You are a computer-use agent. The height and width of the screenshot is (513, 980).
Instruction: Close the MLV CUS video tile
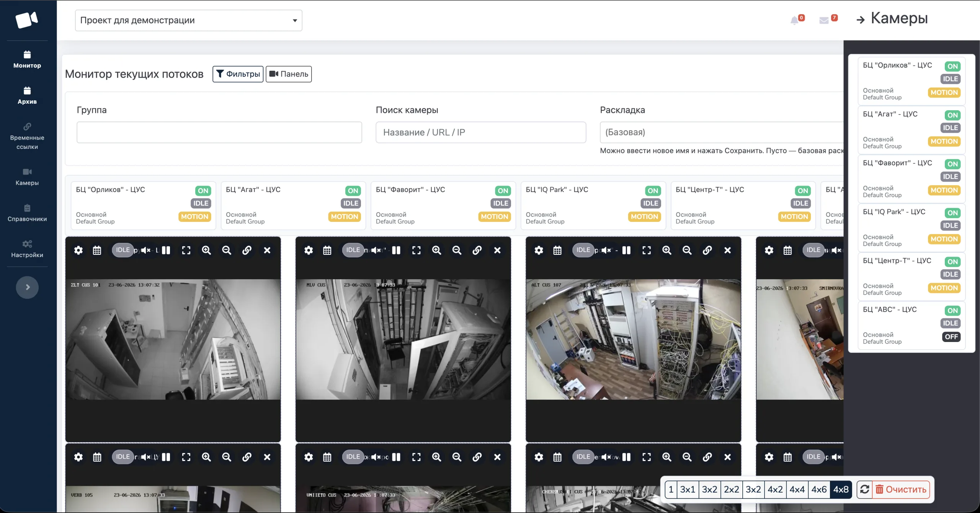497,250
